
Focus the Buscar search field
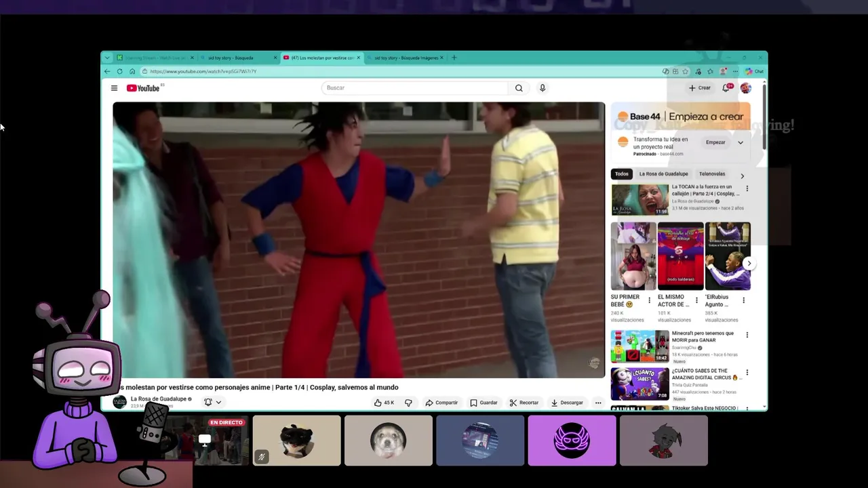(415, 88)
